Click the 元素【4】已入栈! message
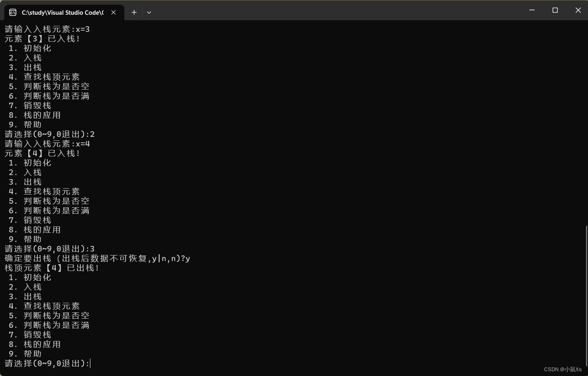 click(41, 153)
